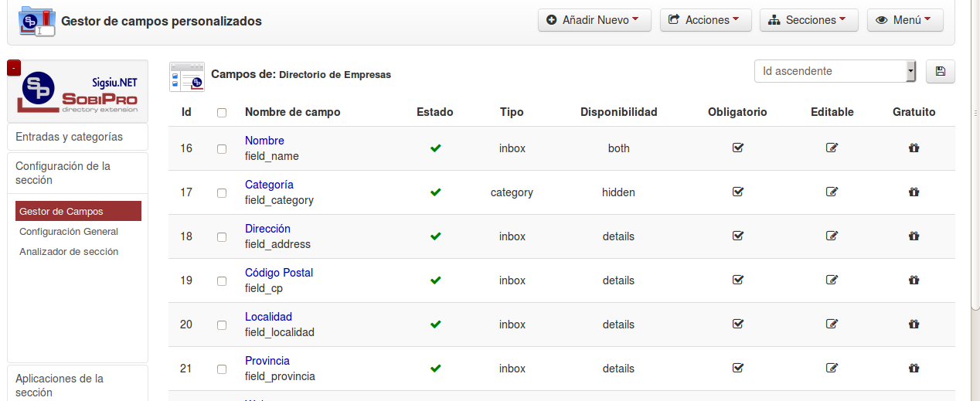980x401 pixels.
Task: Check the box for field id 17
Action: [222, 192]
